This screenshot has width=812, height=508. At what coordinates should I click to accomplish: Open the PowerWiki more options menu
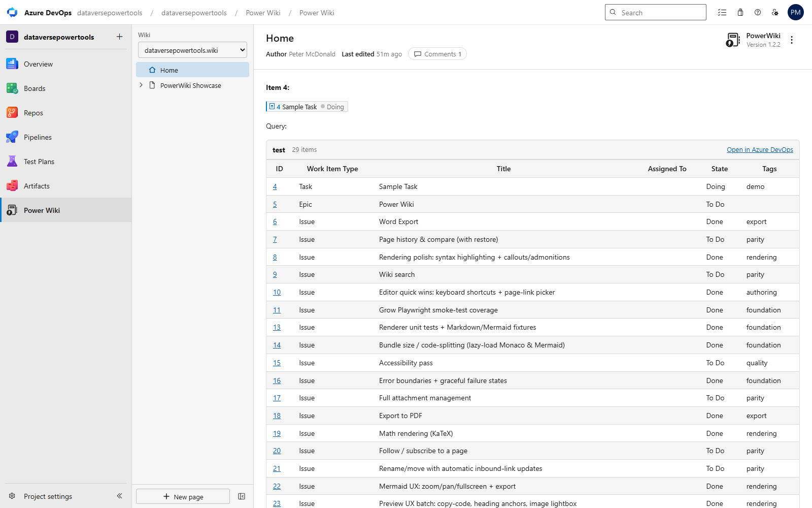click(792, 40)
